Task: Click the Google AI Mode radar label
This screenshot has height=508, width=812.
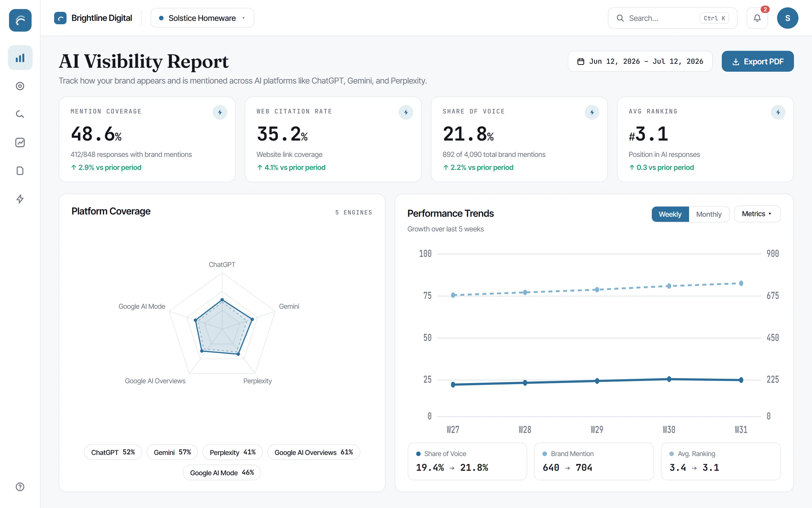Action: pyautogui.click(x=142, y=306)
